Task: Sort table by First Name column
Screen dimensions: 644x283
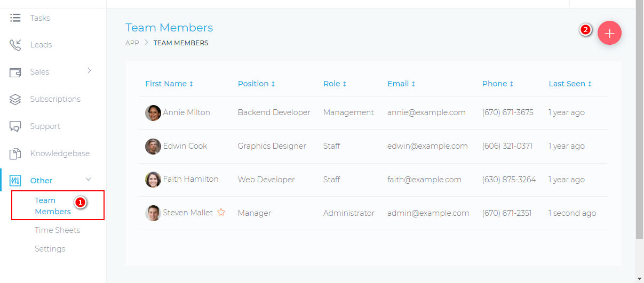Action: 169,84
